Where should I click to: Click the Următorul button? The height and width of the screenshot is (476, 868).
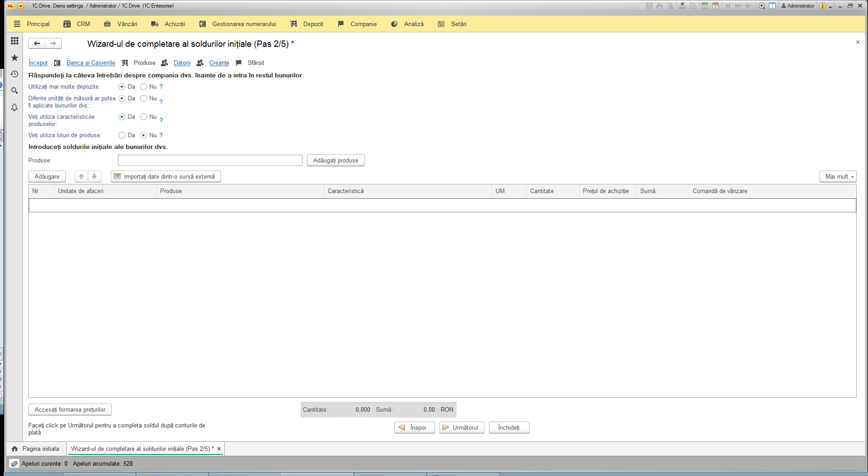click(461, 427)
